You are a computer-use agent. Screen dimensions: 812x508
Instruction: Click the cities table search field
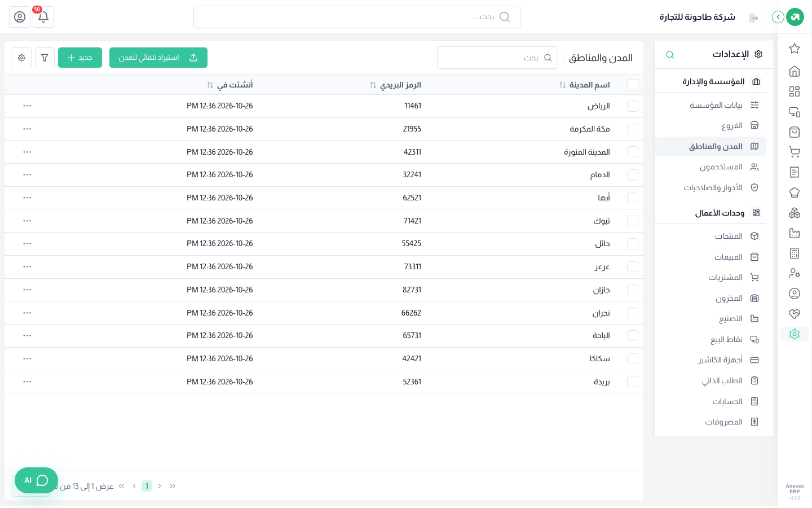497,58
